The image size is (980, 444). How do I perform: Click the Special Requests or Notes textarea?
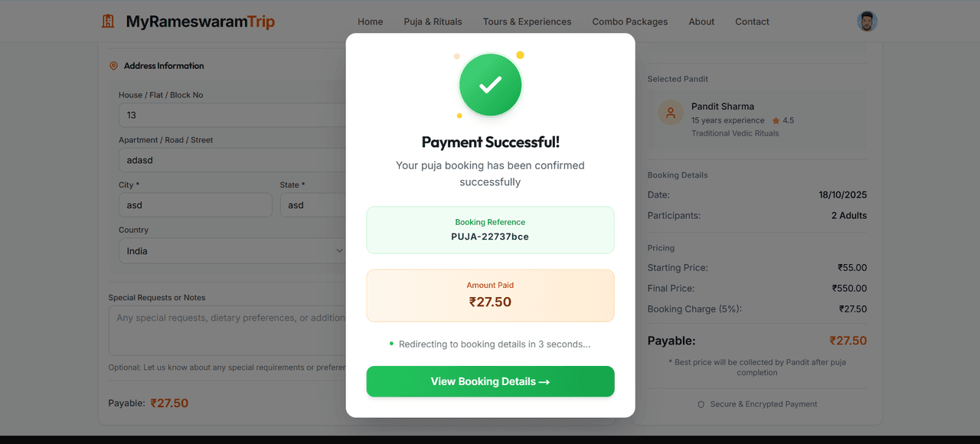coord(227,331)
